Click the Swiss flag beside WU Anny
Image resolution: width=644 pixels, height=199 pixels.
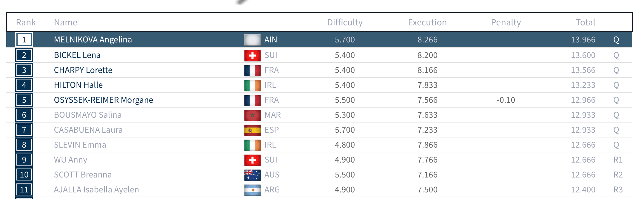[x=252, y=160]
